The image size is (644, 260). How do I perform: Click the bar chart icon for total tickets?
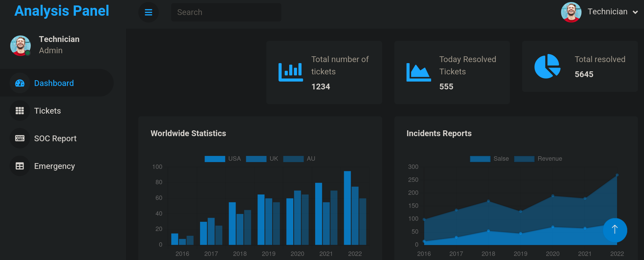click(291, 72)
